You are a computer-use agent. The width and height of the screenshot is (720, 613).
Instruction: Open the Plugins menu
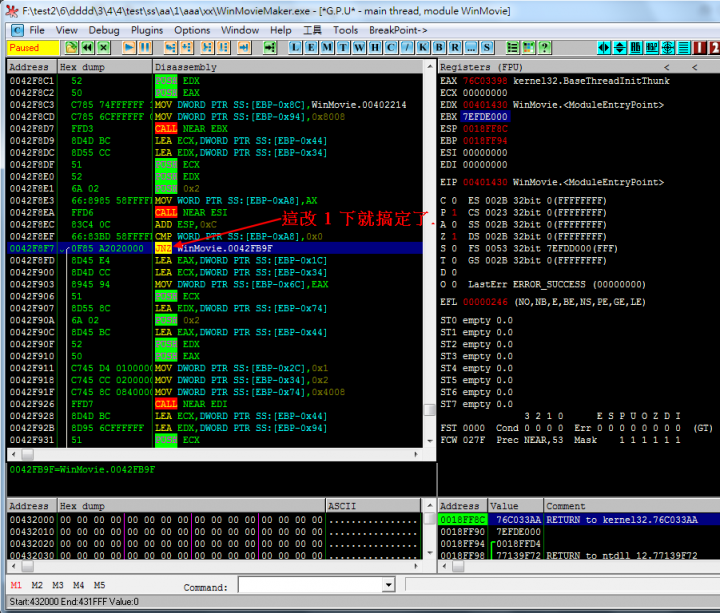147,30
